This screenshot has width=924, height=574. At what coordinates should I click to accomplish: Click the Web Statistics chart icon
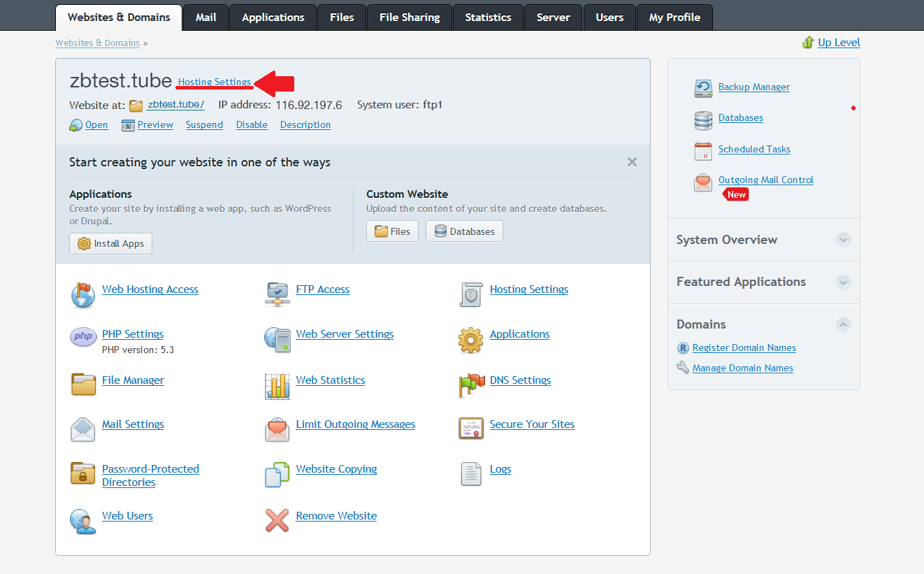(277, 386)
